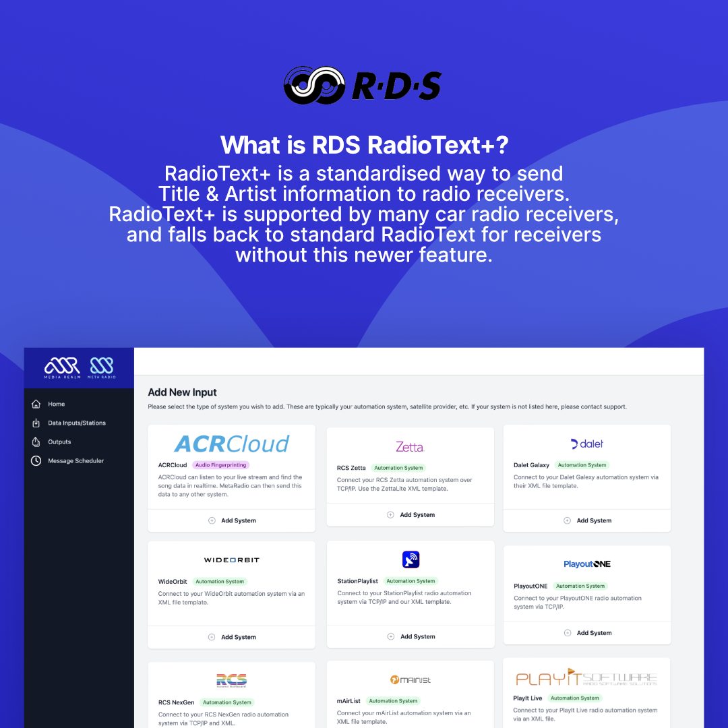Click the 'please contact support' instruction text
Image resolution: width=728 pixels, height=728 pixels.
point(594,406)
